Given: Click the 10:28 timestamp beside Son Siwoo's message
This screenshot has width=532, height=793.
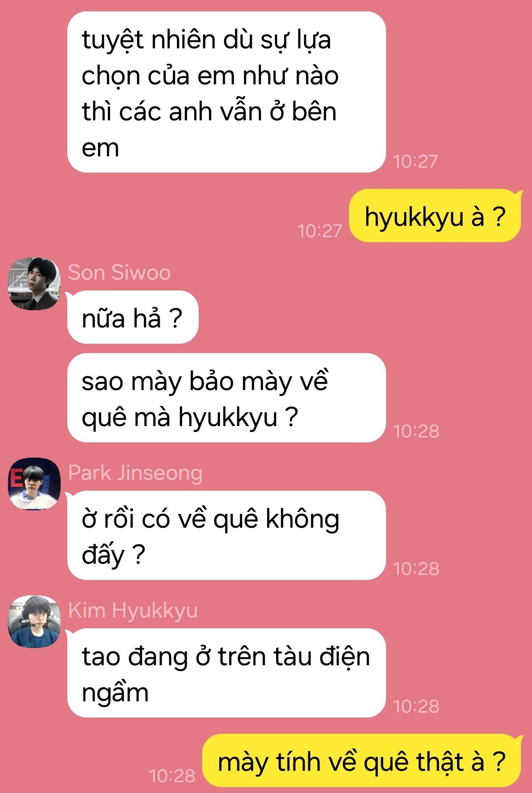Looking at the screenshot, I should [416, 431].
